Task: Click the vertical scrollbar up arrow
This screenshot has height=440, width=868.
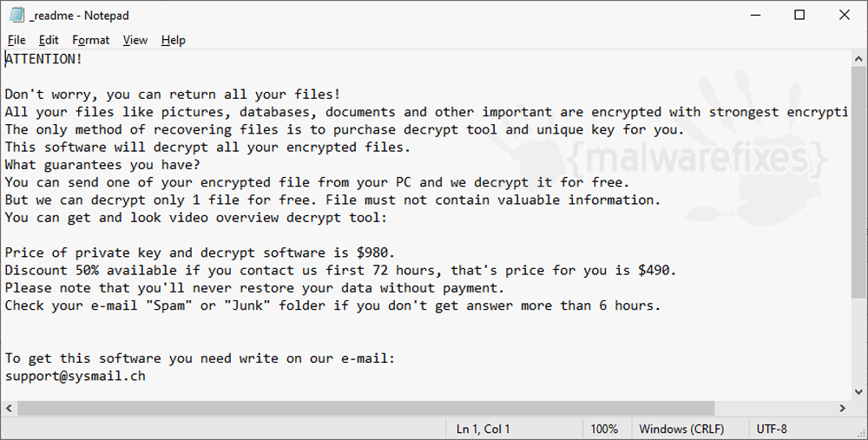Action: 859,58
